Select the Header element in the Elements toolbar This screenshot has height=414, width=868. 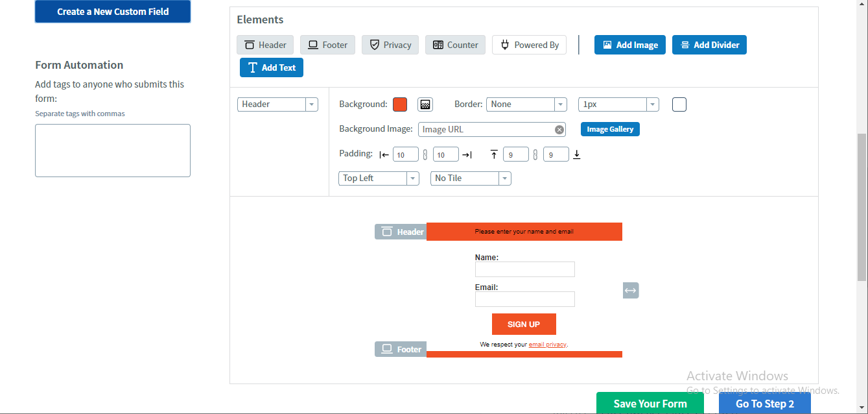(x=265, y=45)
